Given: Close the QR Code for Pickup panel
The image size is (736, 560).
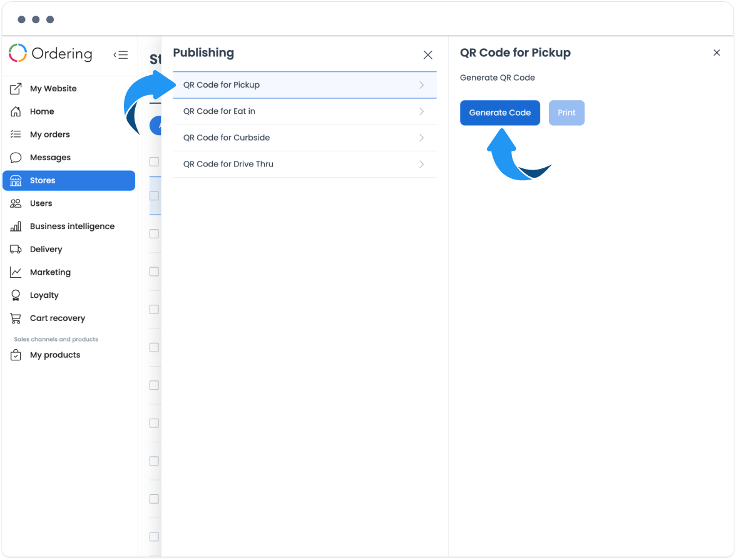Looking at the screenshot, I should pyautogui.click(x=716, y=53).
